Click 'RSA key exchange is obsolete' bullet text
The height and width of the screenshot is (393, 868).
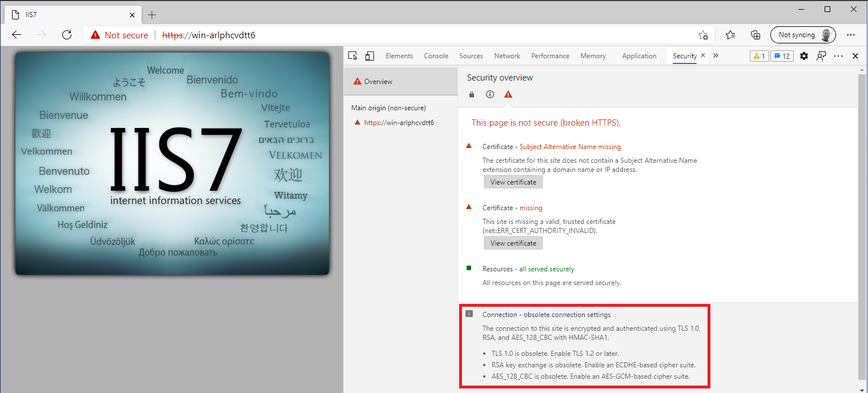(x=593, y=365)
